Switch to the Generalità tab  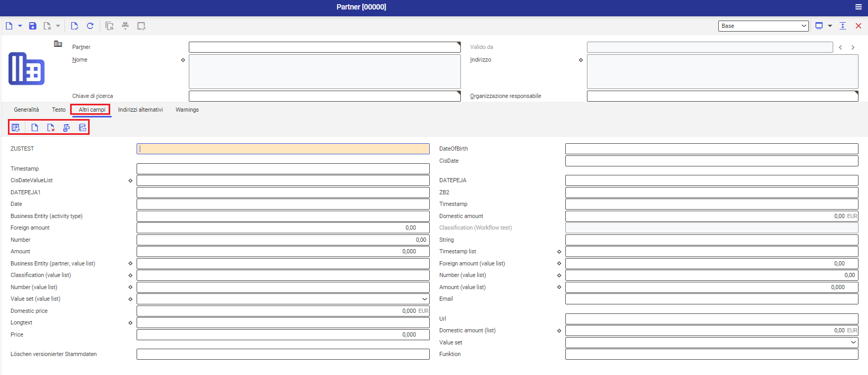(26, 110)
